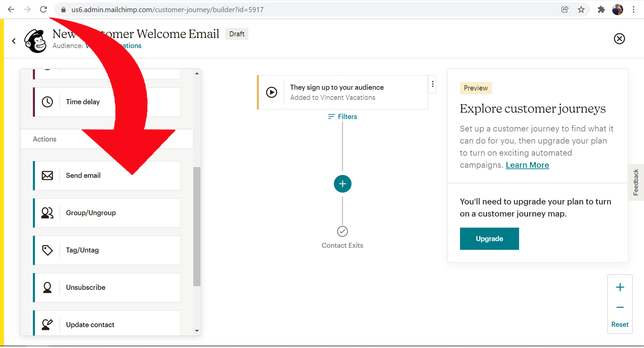The image size is (644, 348).
Task: Click the Mailchimp Freddie logo
Action: (x=36, y=41)
